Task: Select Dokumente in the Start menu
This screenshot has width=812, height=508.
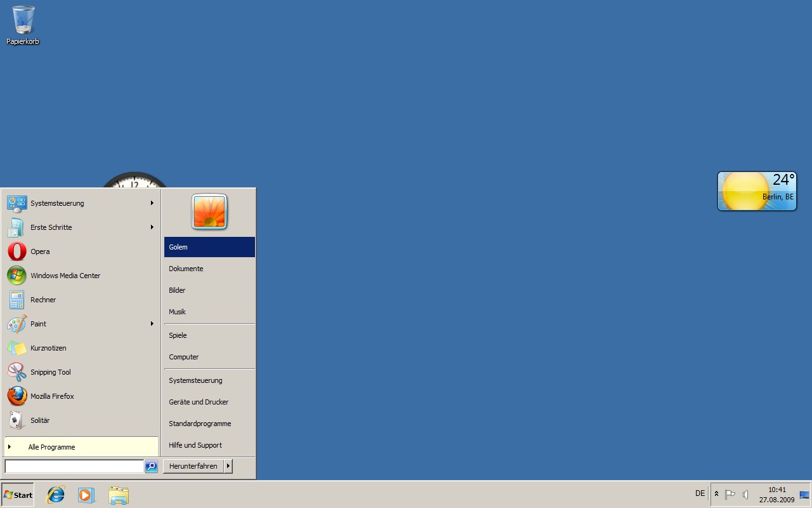Action: click(186, 269)
